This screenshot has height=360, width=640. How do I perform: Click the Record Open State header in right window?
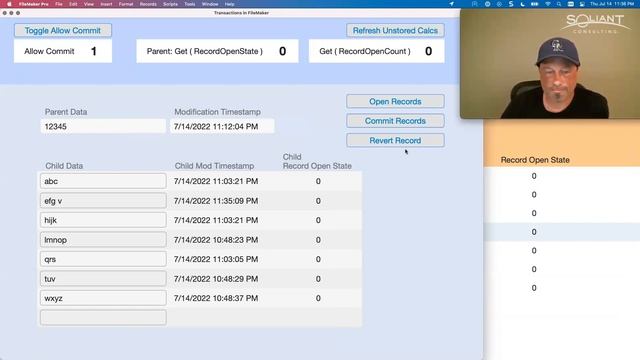click(535, 160)
